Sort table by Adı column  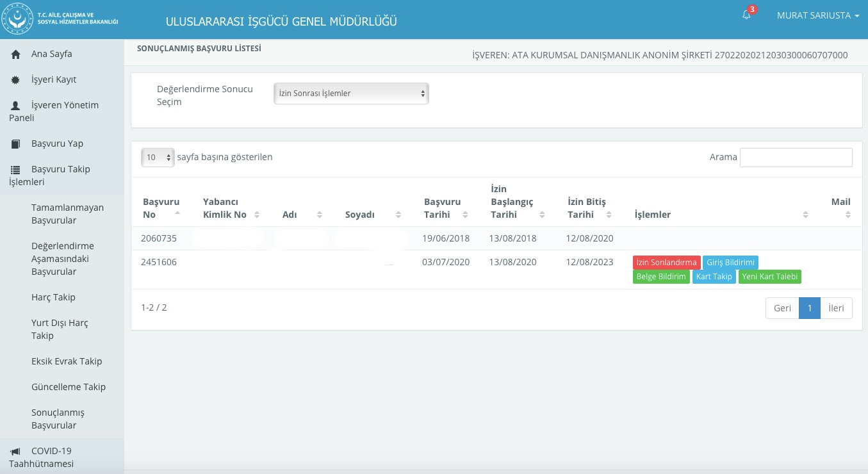(x=320, y=215)
